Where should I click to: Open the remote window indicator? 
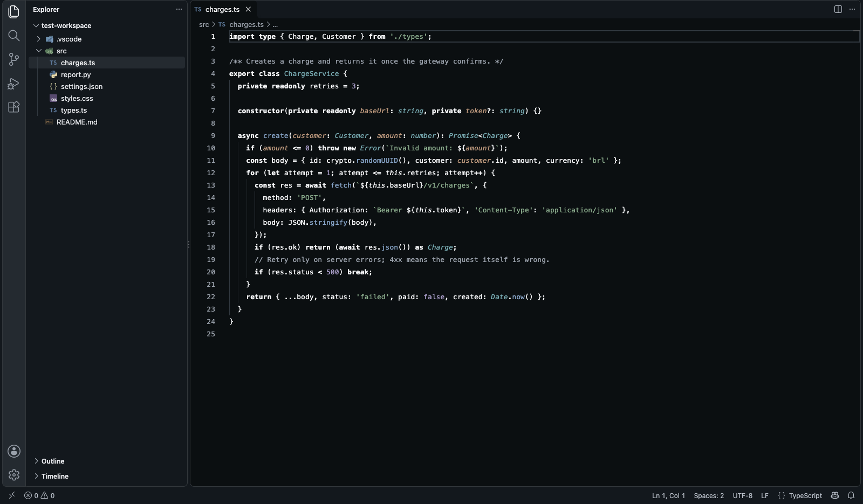pyautogui.click(x=12, y=495)
